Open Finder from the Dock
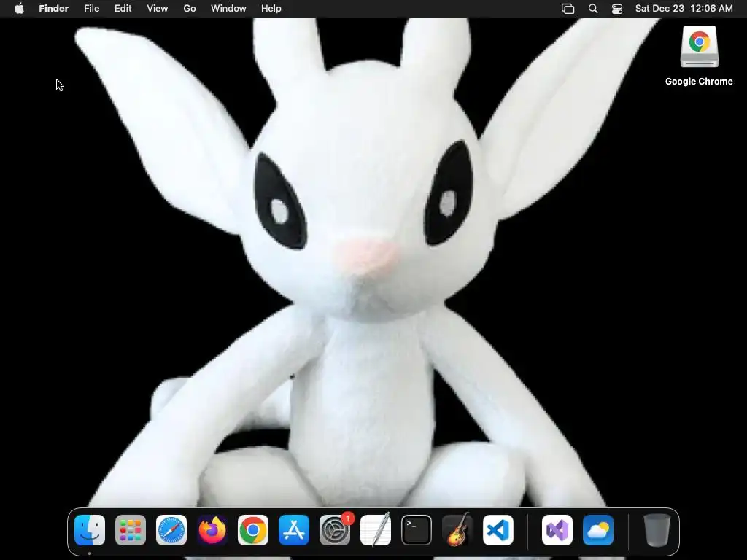747x560 pixels. coord(90,530)
